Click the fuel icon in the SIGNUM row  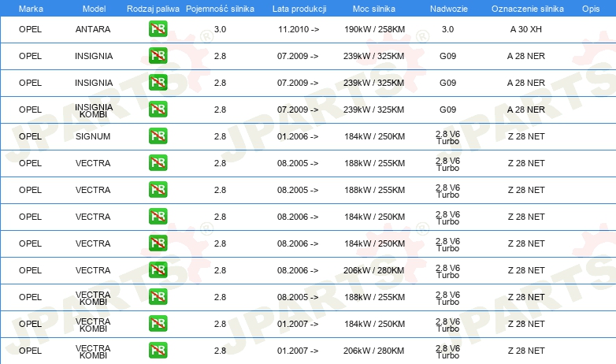(x=158, y=136)
